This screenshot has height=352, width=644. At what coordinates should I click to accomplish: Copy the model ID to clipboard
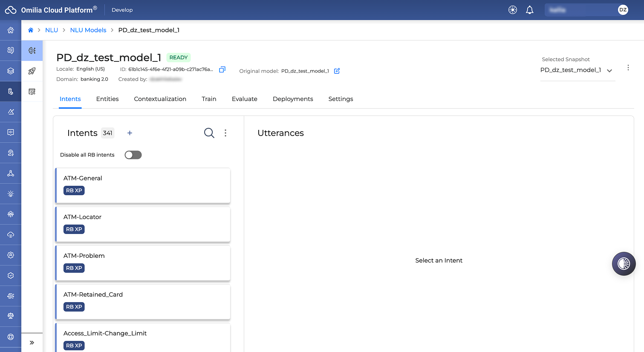coord(222,69)
